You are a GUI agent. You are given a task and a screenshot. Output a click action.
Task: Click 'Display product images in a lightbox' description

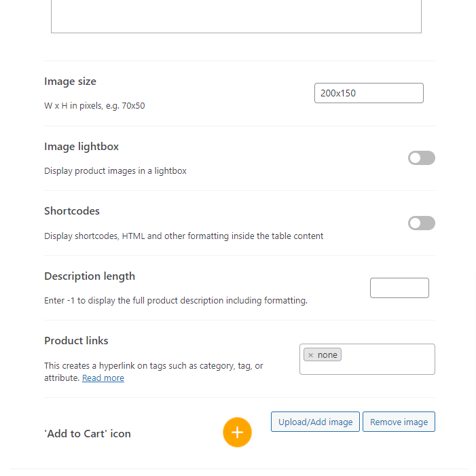[115, 171]
